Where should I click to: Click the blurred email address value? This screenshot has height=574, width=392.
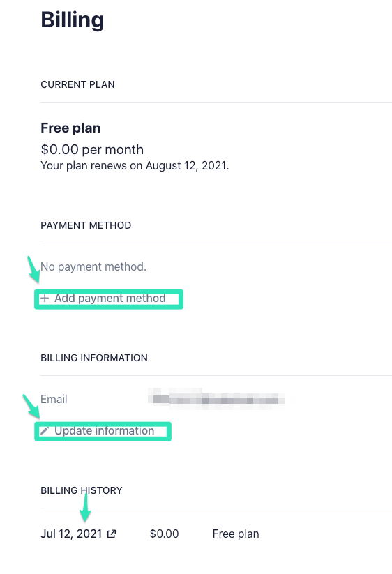tap(216, 399)
